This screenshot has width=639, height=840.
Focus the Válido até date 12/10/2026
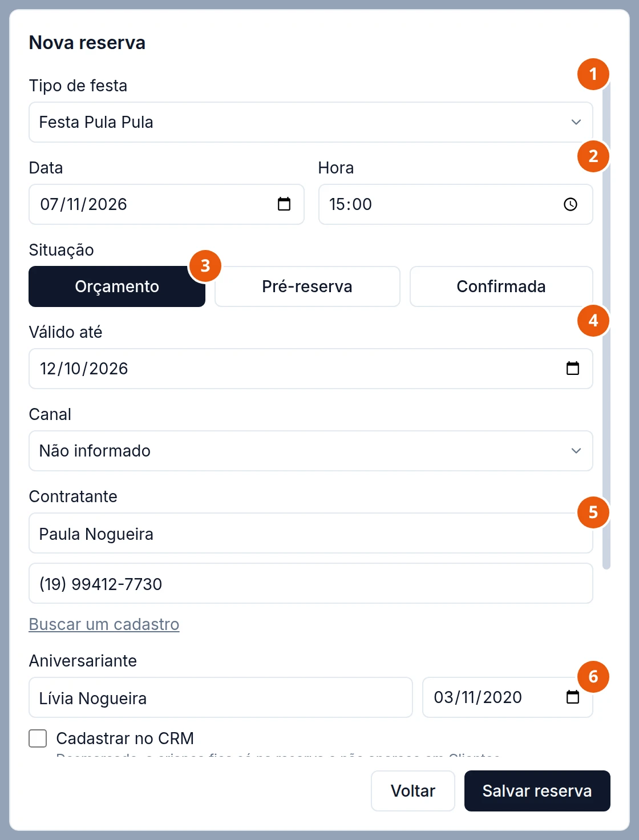pyautogui.click(x=311, y=369)
